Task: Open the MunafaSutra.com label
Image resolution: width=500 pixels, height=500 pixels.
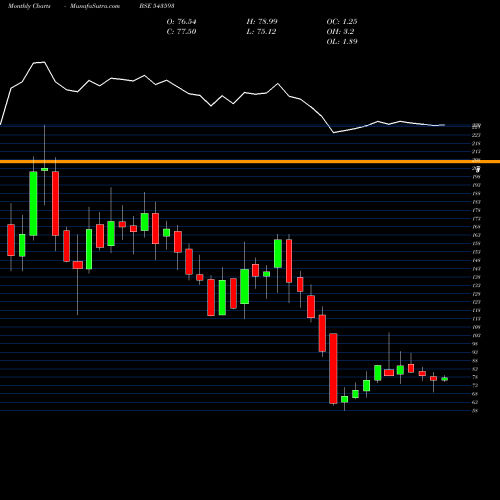Action: (x=95, y=6)
